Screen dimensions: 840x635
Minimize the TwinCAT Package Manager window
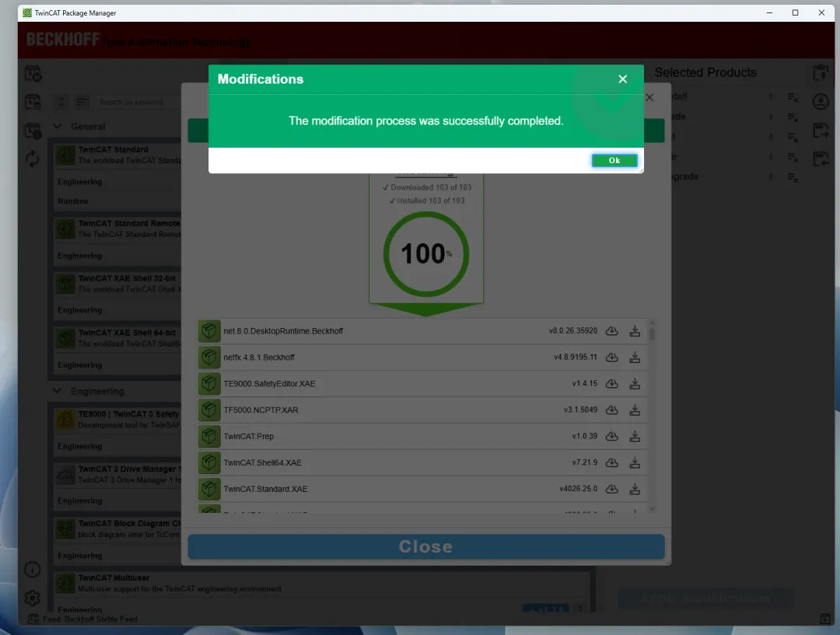click(x=769, y=13)
